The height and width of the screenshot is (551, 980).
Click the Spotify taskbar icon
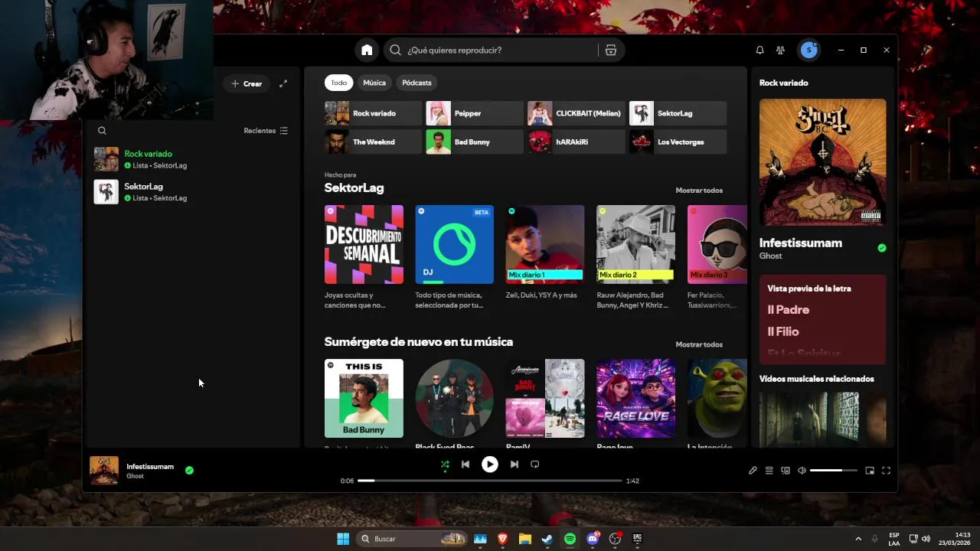(x=570, y=539)
